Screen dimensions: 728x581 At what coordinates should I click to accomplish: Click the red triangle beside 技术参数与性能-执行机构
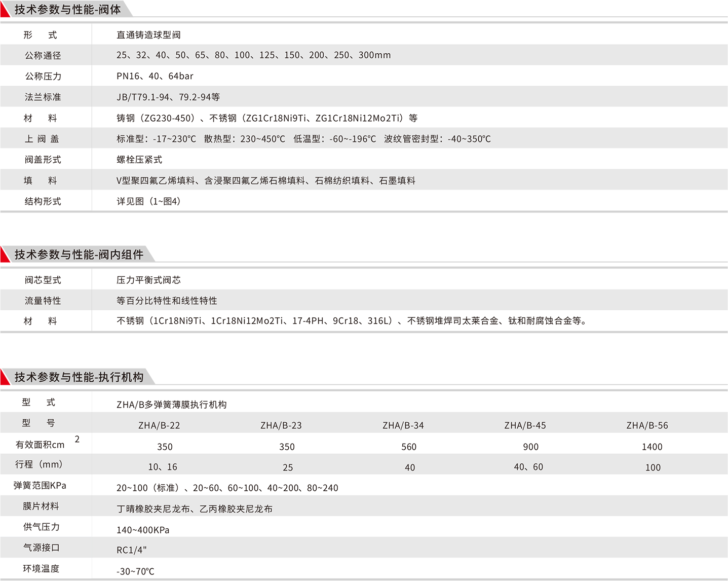(5, 376)
